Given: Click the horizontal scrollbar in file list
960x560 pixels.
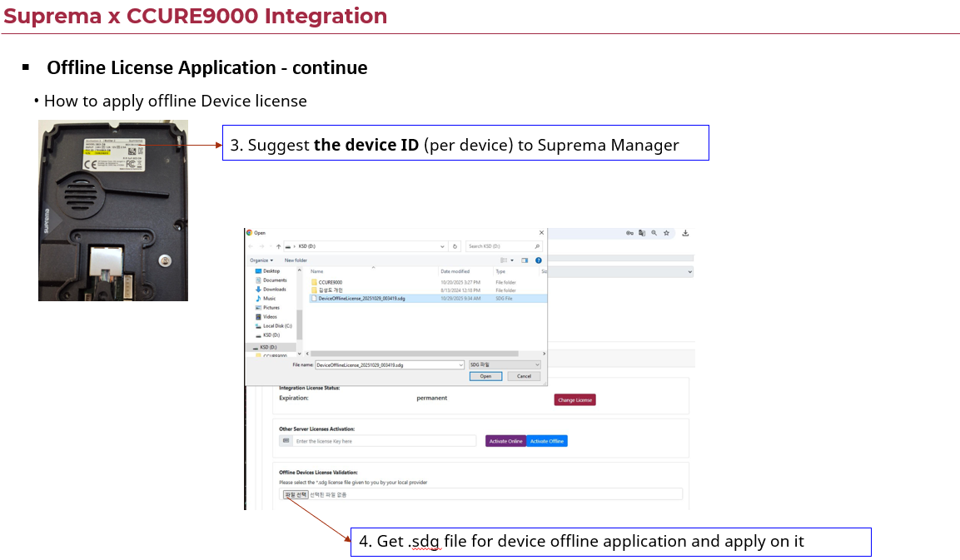Looking at the screenshot, I should click(415, 354).
